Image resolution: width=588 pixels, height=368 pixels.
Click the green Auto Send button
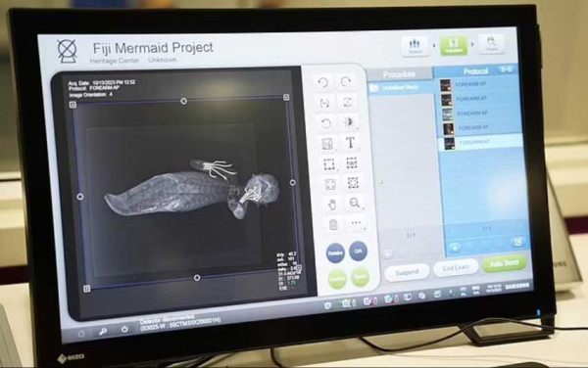click(505, 263)
